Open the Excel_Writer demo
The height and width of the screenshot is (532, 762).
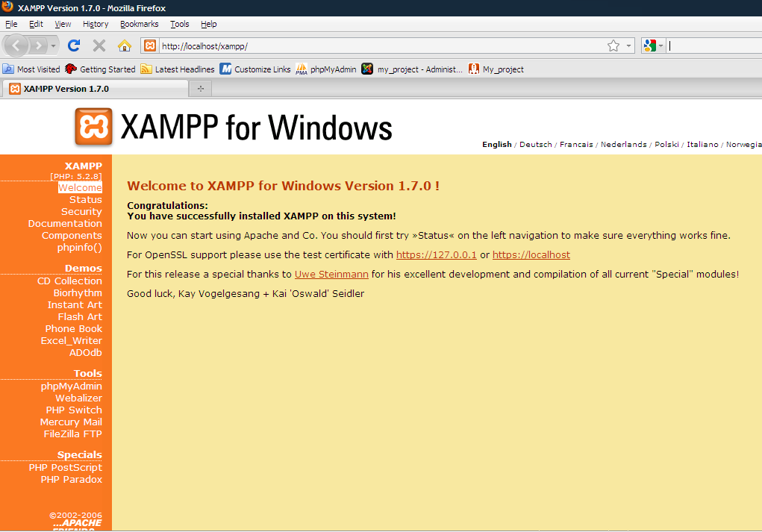pyautogui.click(x=72, y=340)
